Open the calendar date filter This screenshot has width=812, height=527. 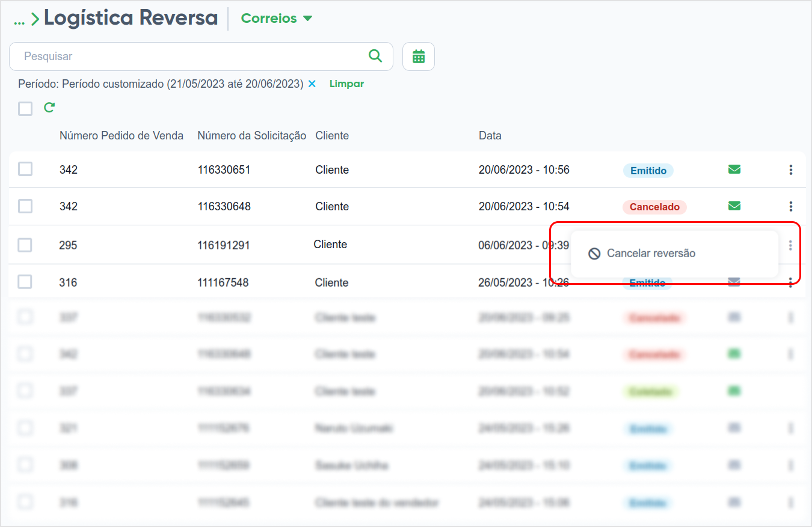[419, 56]
